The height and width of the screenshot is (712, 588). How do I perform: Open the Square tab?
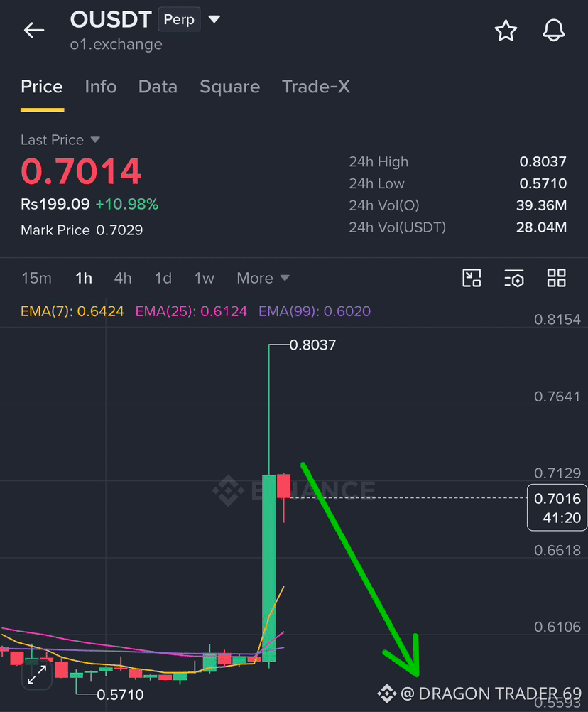click(x=230, y=87)
